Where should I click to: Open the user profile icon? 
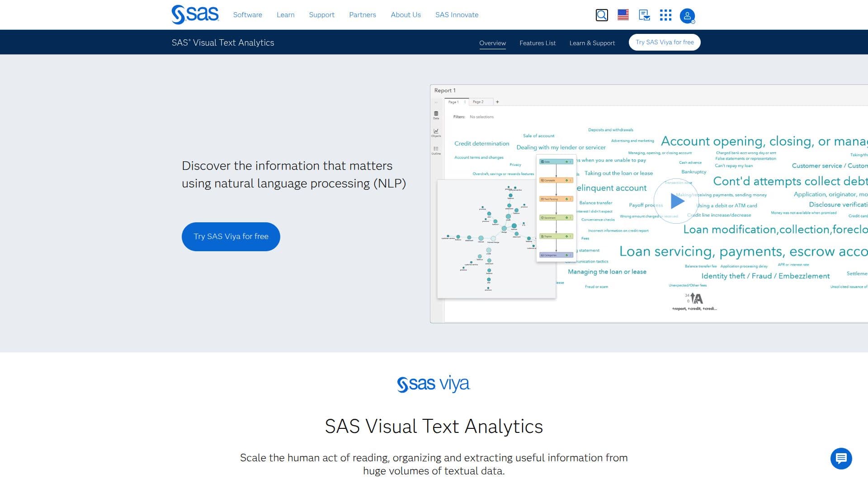687,16
